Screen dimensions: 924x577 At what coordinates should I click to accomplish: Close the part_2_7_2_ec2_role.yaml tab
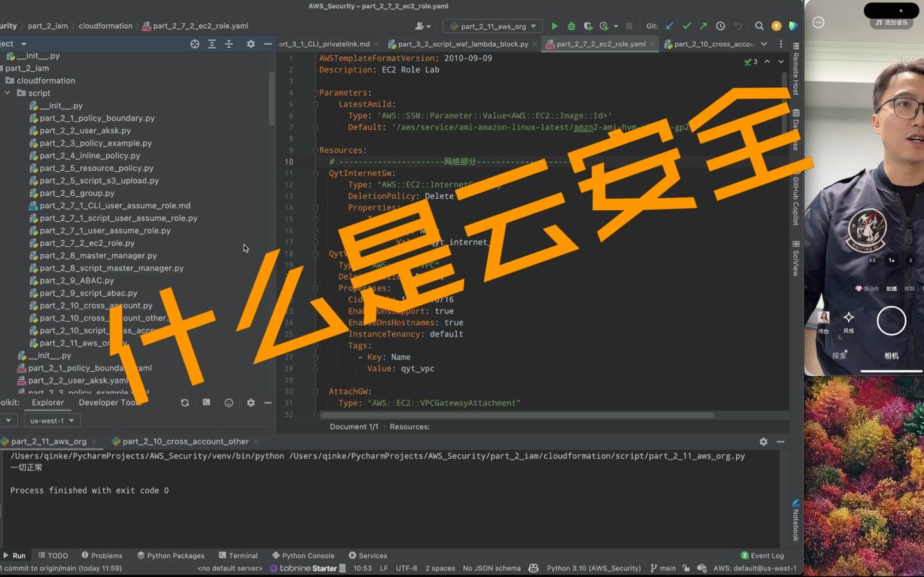point(653,44)
